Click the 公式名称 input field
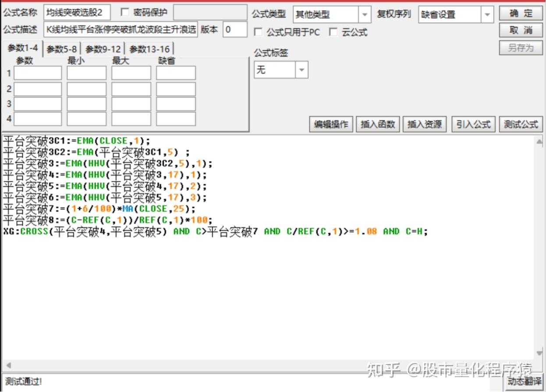 click(x=77, y=13)
